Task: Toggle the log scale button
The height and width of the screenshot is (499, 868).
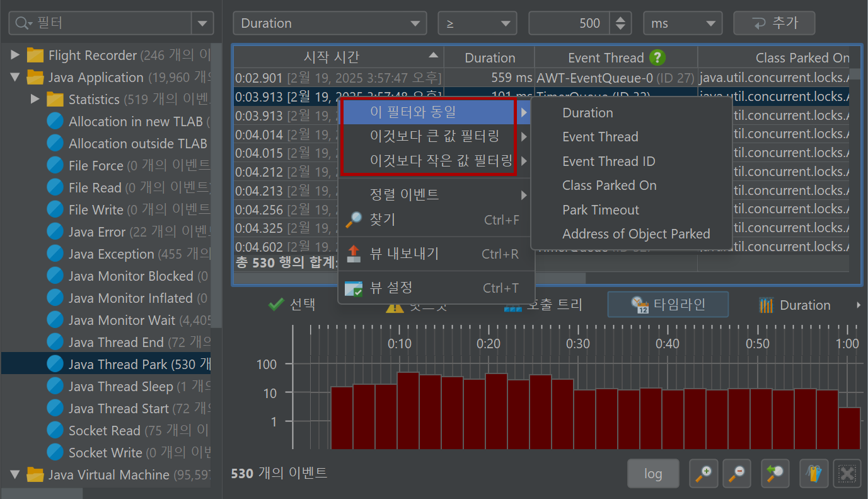Action: (653, 473)
